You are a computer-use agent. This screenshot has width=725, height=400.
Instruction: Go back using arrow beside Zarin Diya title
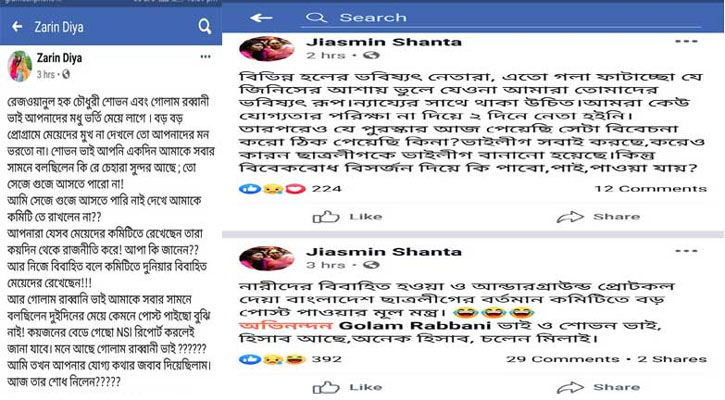(17, 27)
